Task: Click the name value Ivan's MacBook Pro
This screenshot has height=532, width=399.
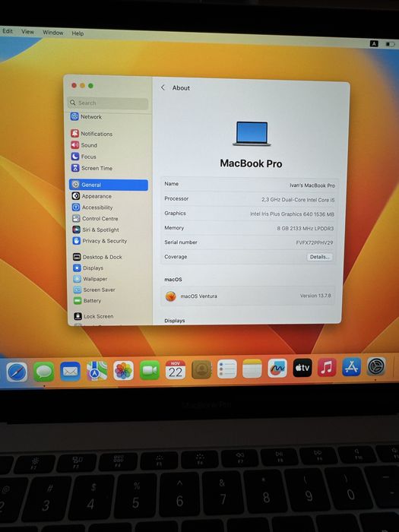Action: (x=312, y=185)
